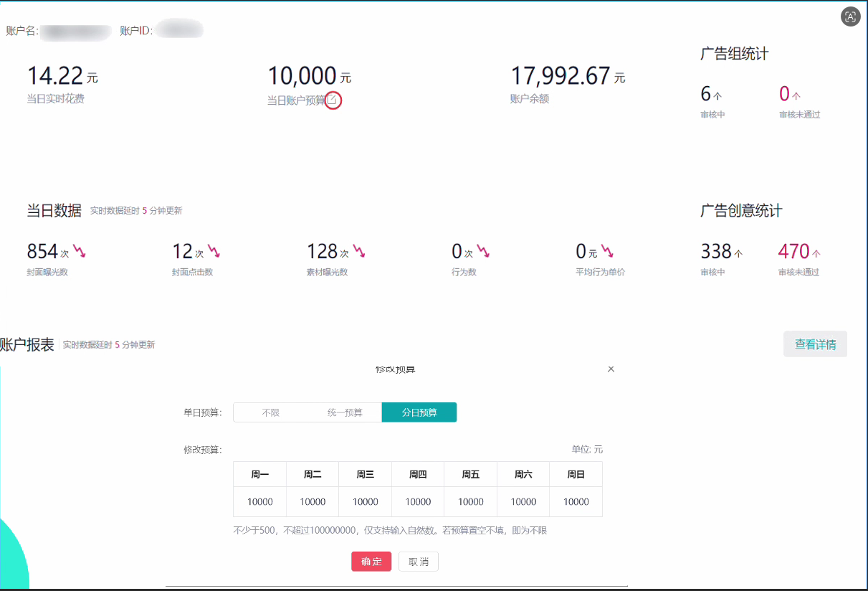
Task: Click the edit pencil icon beside 当日账户预算
Action: (333, 100)
